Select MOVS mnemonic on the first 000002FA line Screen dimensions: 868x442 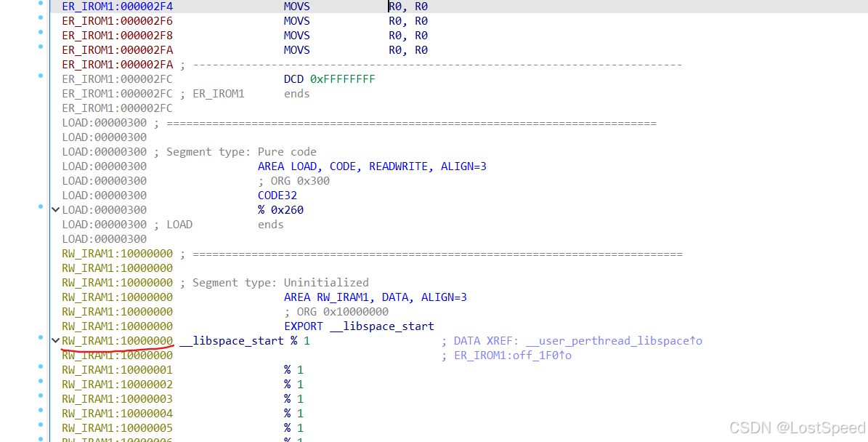(x=296, y=50)
